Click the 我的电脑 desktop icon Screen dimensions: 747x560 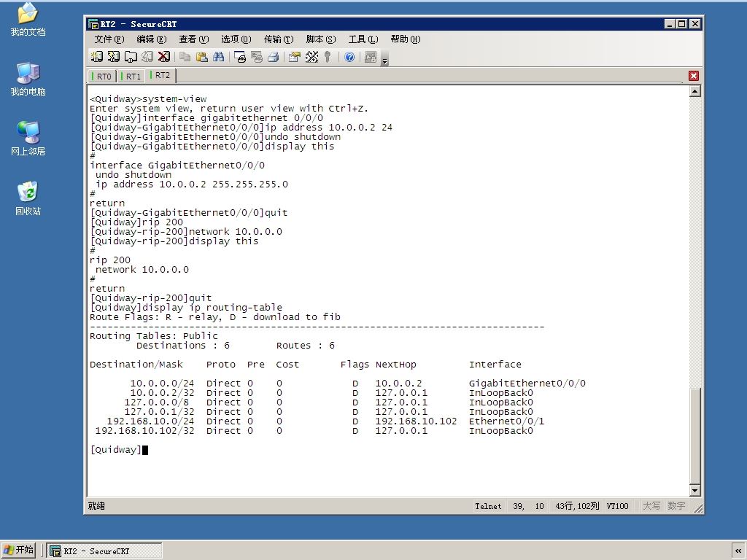tap(28, 79)
